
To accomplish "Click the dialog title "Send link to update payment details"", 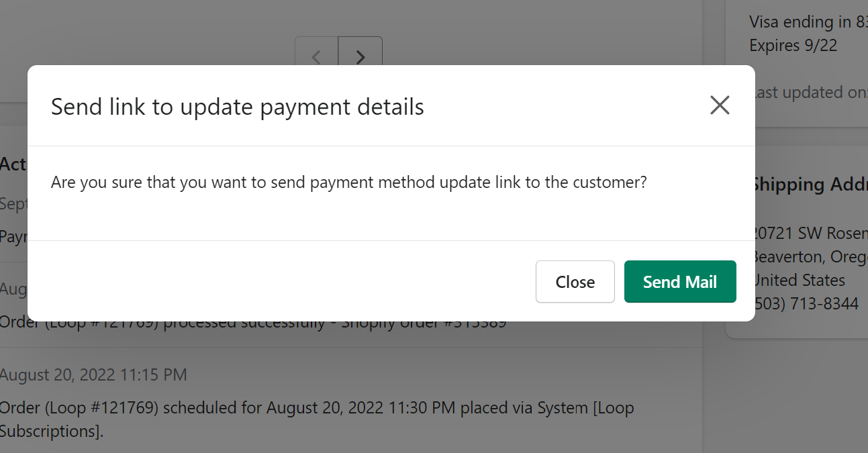I will coord(238,107).
